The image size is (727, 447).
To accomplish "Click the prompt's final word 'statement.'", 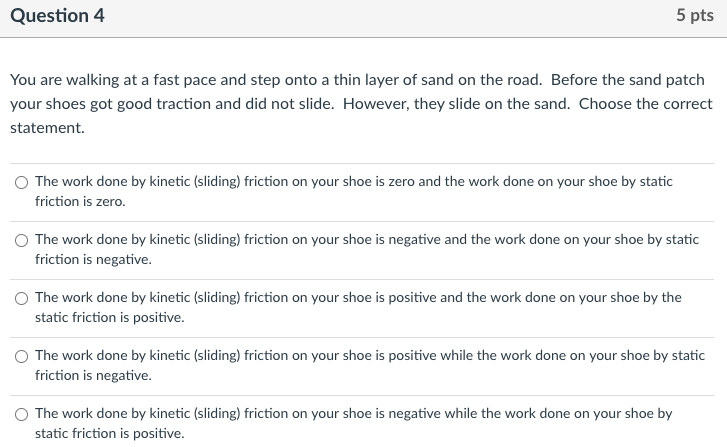I will pos(47,128).
